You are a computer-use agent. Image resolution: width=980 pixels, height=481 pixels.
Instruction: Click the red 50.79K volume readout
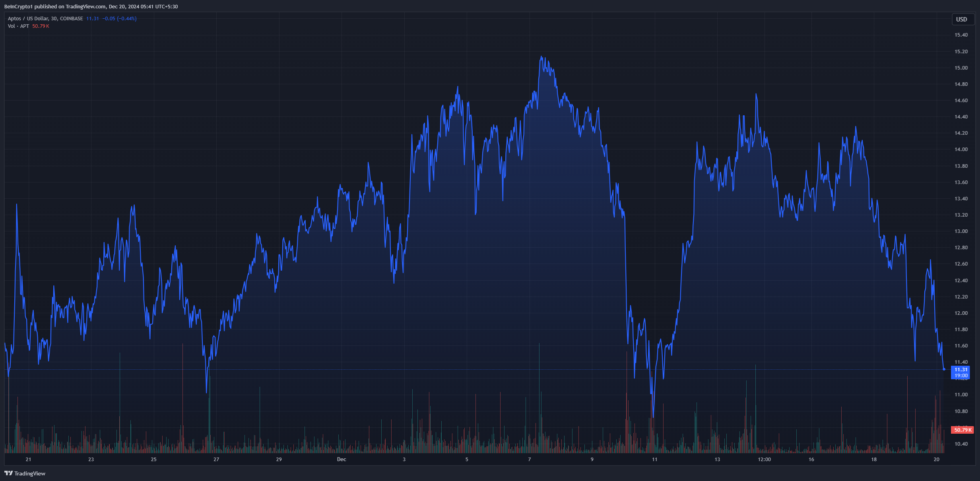(x=41, y=26)
